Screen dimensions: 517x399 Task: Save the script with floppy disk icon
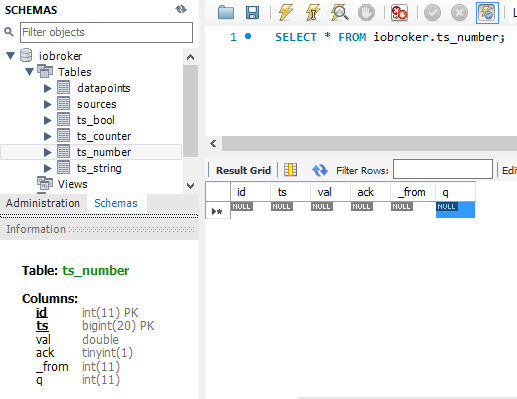pos(252,13)
